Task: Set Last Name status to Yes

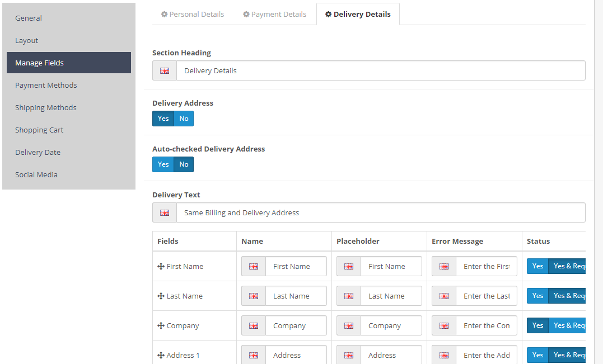Action: [537, 296]
